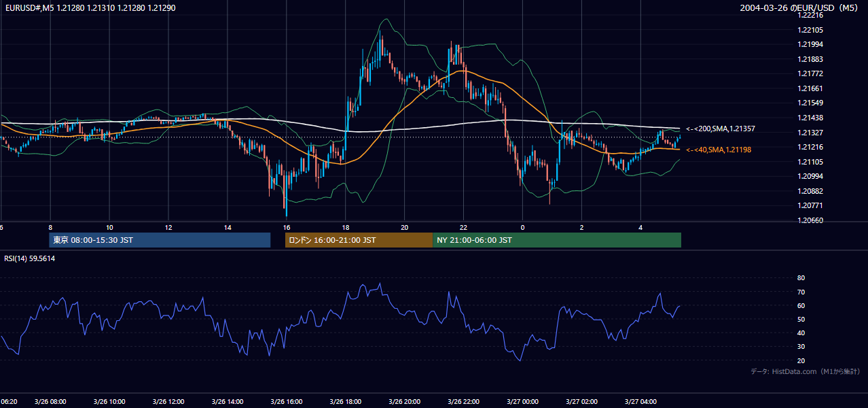868x408 pixels.
Task: Click price axis label 1.21549
Action: click(810, 103)
